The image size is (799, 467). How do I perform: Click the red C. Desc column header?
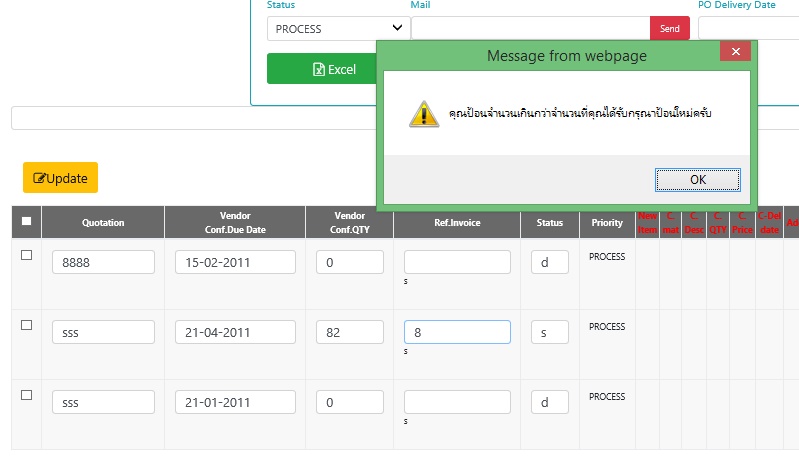tap(694, 223)
